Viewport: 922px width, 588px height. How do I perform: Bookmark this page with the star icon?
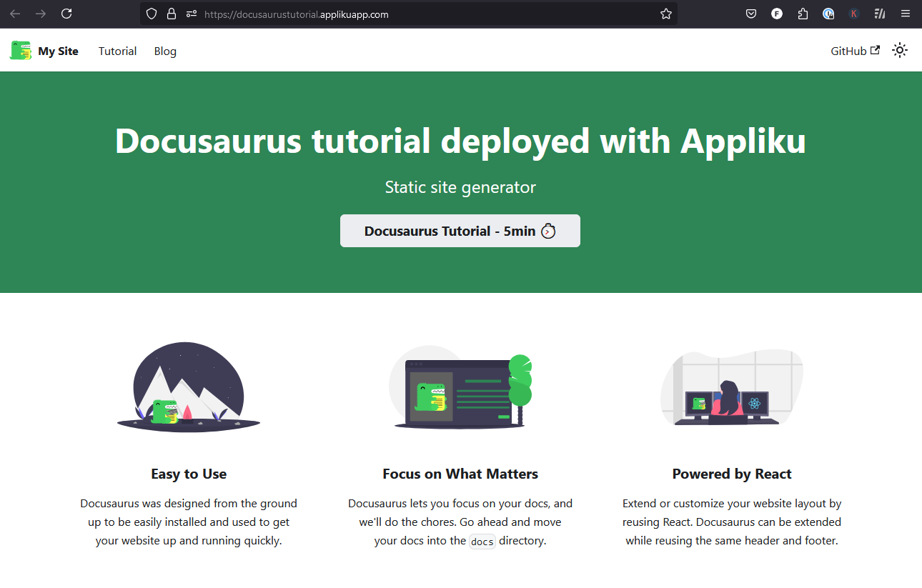(666, 14)
